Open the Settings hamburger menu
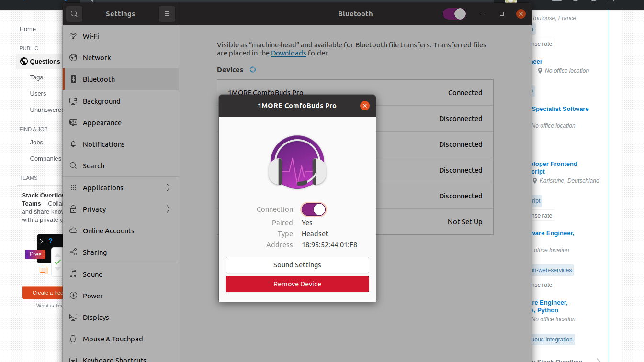Viewport: 644px width, 362px height. coord(167,13)
